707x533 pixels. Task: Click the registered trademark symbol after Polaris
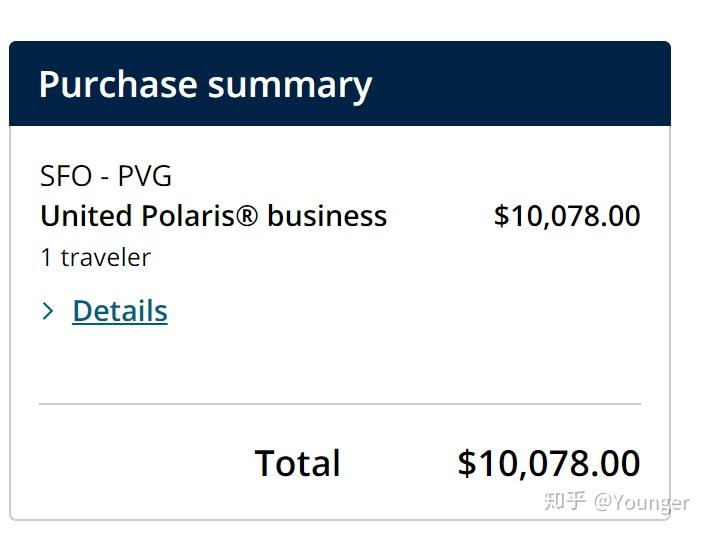[x=248, y=216]
